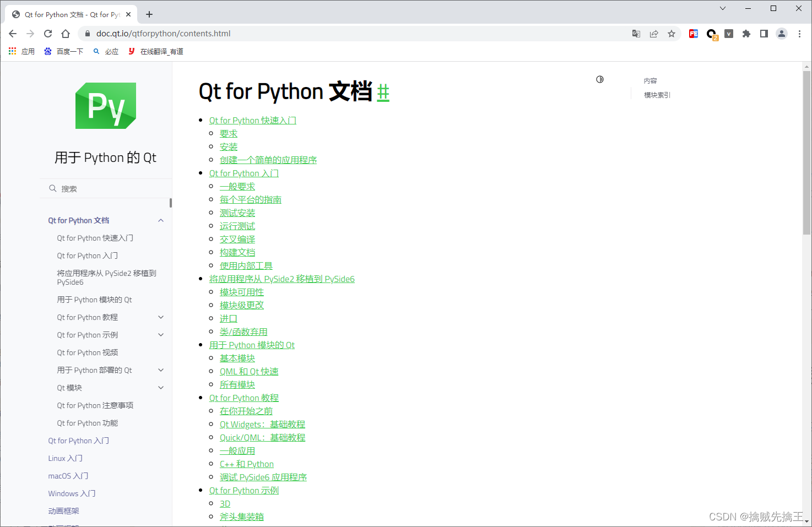Expand the 用于 Python 部署的 Qt sidebar item

tap(161, 370)
